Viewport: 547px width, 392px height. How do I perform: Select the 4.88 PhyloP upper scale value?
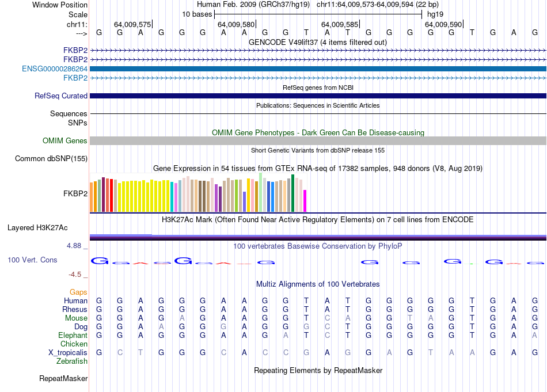74,246
